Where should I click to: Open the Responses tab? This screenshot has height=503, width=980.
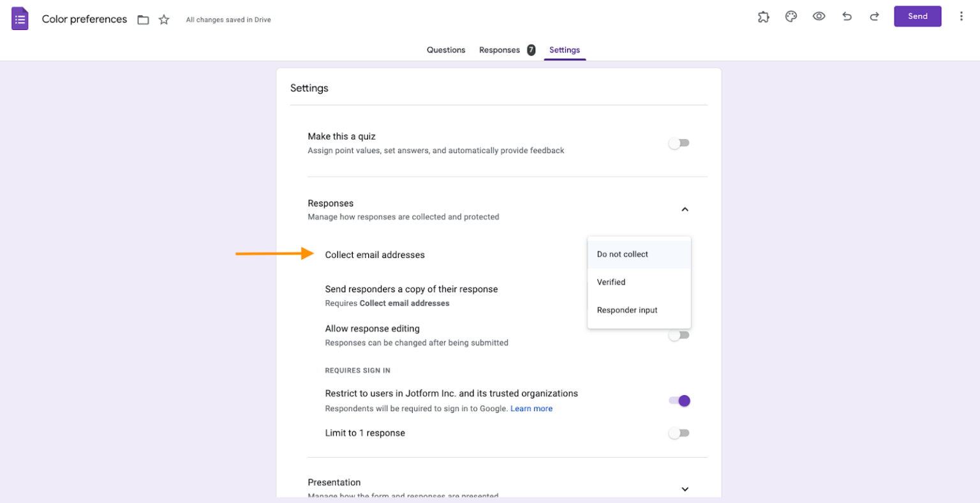(x=500, y=50)
